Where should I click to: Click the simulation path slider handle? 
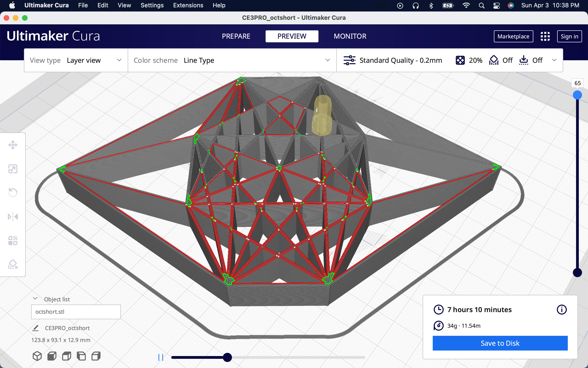(x=227, y=357)
